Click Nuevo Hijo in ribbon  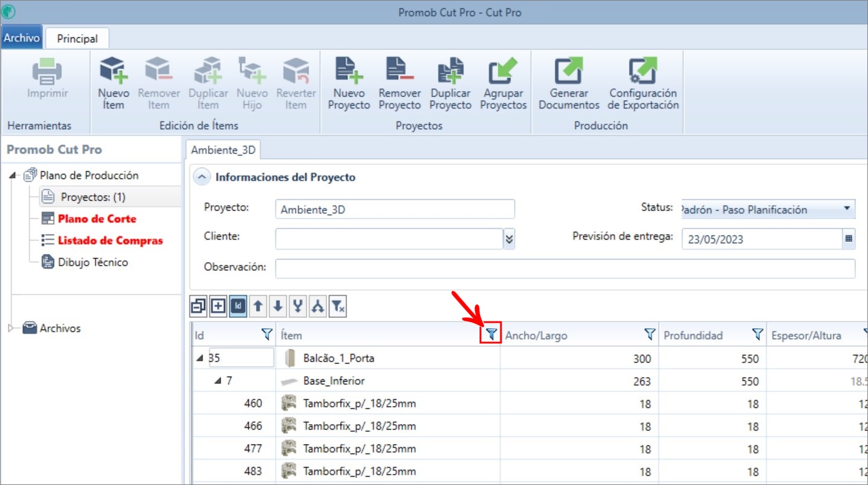point(252,84)
